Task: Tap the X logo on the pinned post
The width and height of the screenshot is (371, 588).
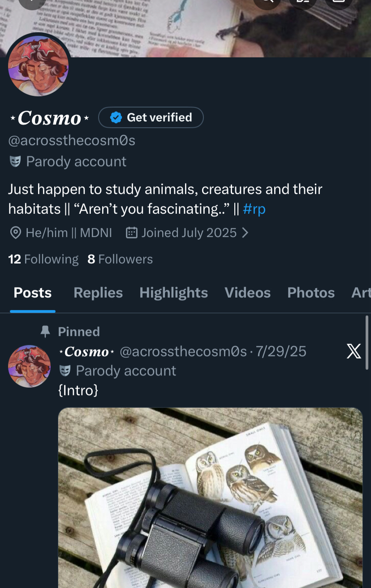Action: click(354, 351)
